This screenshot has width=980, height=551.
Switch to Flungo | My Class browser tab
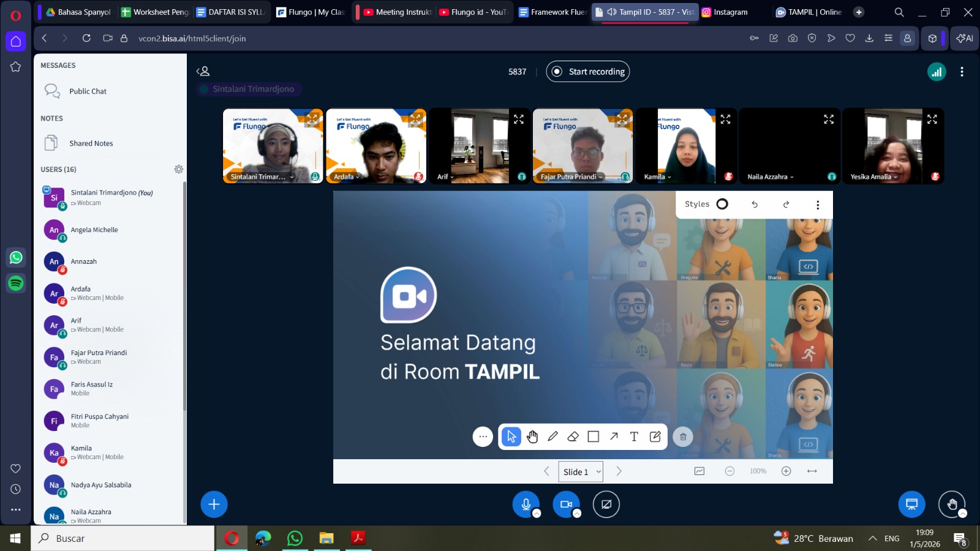click(x=311, y=12)
